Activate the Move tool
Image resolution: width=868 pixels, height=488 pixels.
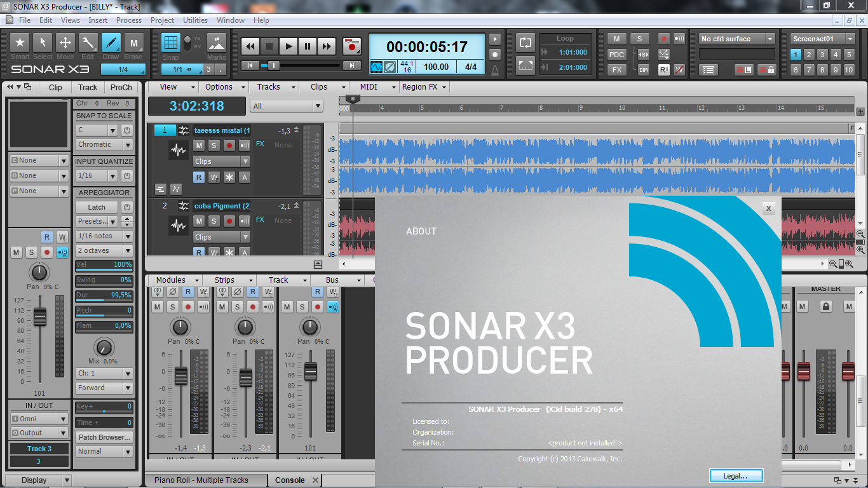(65, 43)
